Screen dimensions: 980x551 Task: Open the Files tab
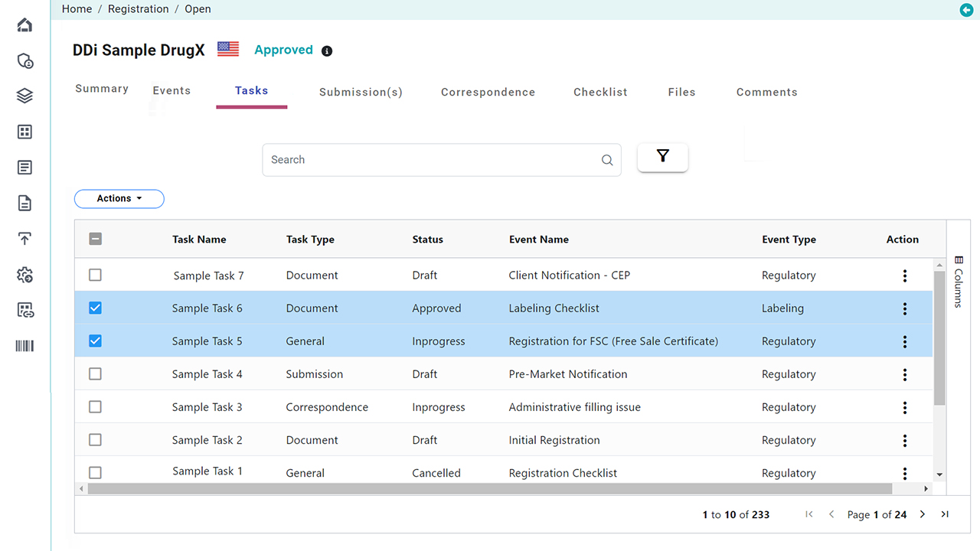681,92
